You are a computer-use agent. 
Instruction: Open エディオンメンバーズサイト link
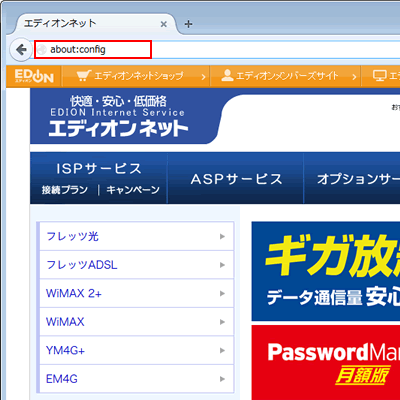tap(287, 76)
